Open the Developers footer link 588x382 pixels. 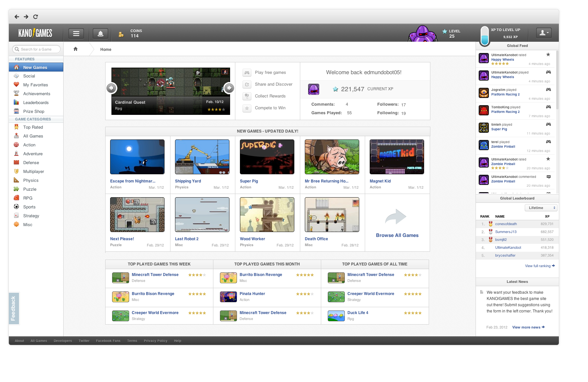[x=63, y=341]
